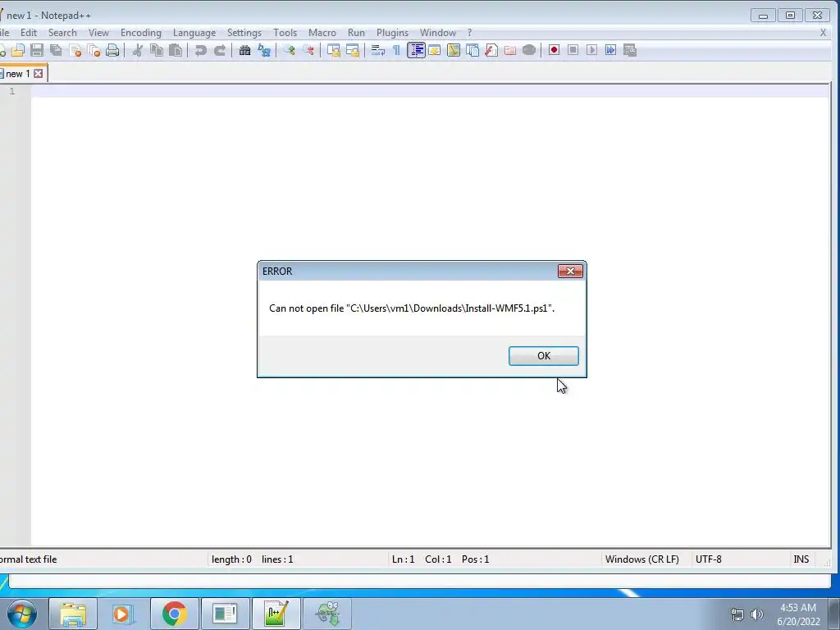
Task: Click the Open file toolbar icon
Action: click(x=18, y=50)
